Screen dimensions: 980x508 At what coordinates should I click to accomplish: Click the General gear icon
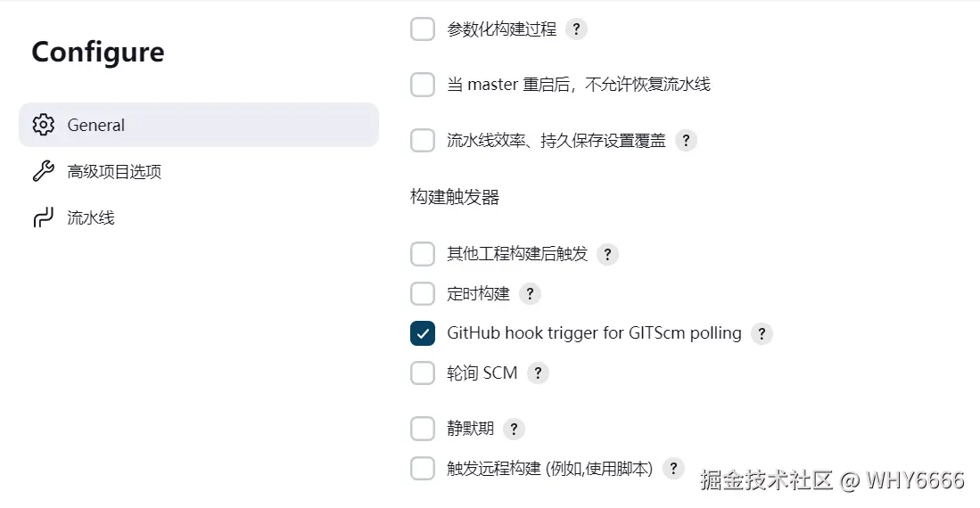click(x=43, y=125)
